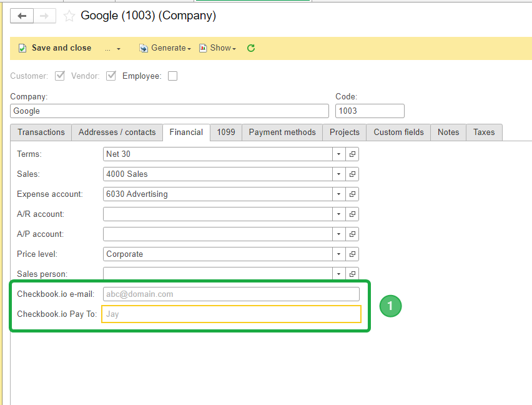Screen dimensions: 532x405
Task: Open the A/P account record icon
Action: 352,234
